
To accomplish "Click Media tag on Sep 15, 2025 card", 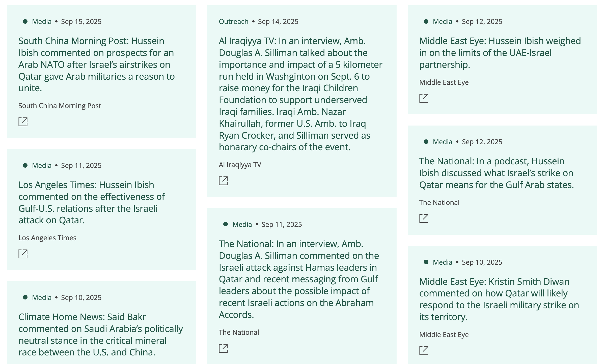I will coord(42,22).
